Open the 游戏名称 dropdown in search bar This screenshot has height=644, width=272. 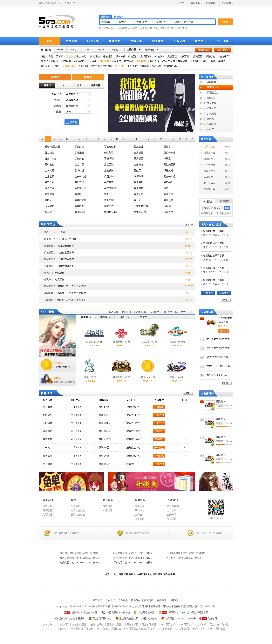click(x=109, y=22)
